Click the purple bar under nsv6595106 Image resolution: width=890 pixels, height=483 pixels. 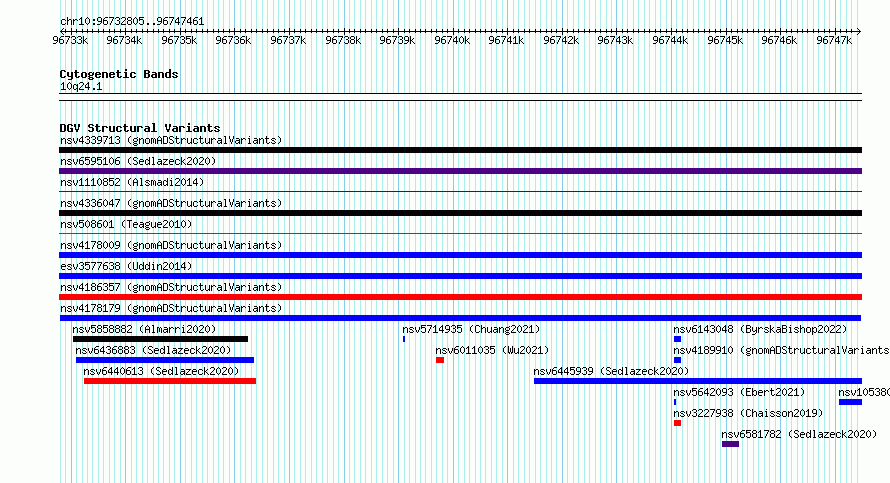click(460, 171)
